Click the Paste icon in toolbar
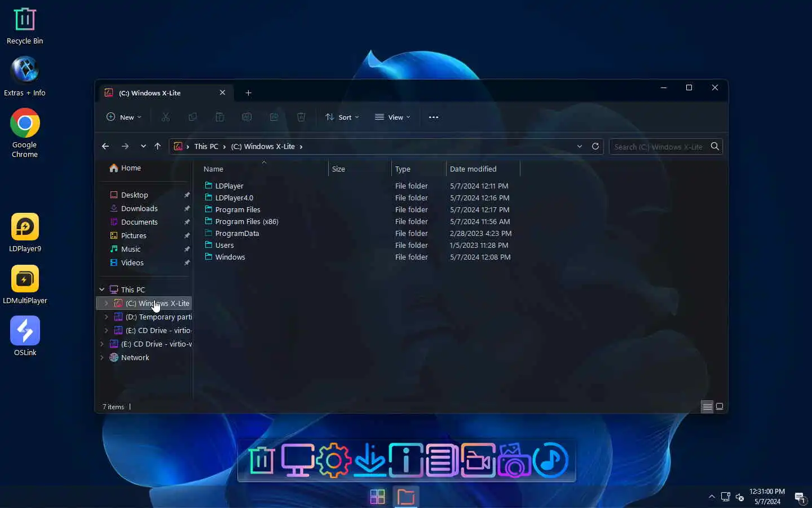This screenshot has width=812, height=508. [219, 117]
